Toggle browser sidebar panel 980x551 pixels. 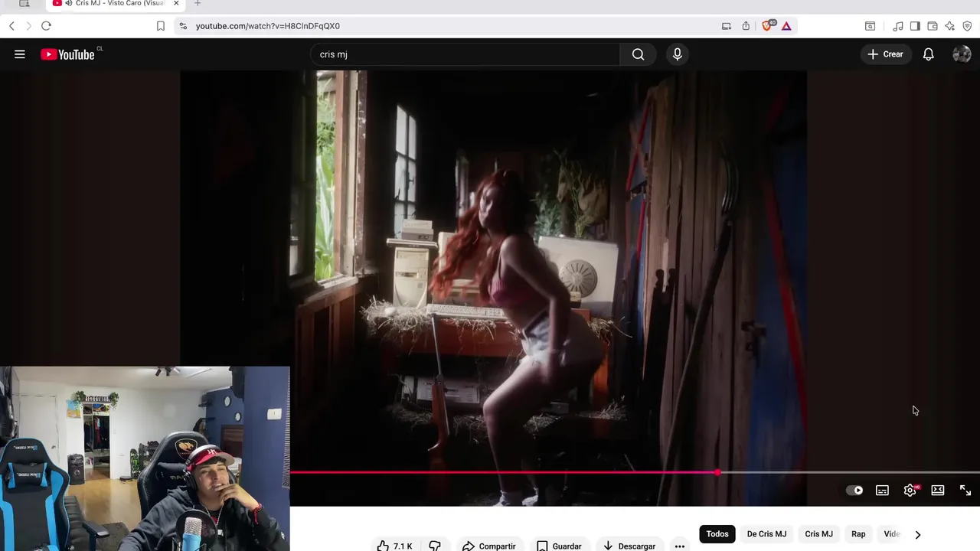tap(915, 26)
